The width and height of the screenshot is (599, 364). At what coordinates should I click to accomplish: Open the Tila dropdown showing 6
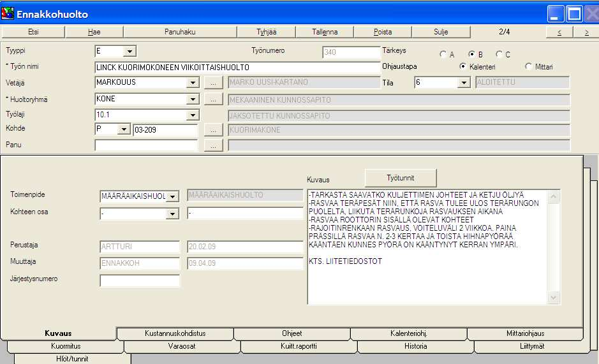click(x=463, y=82)
